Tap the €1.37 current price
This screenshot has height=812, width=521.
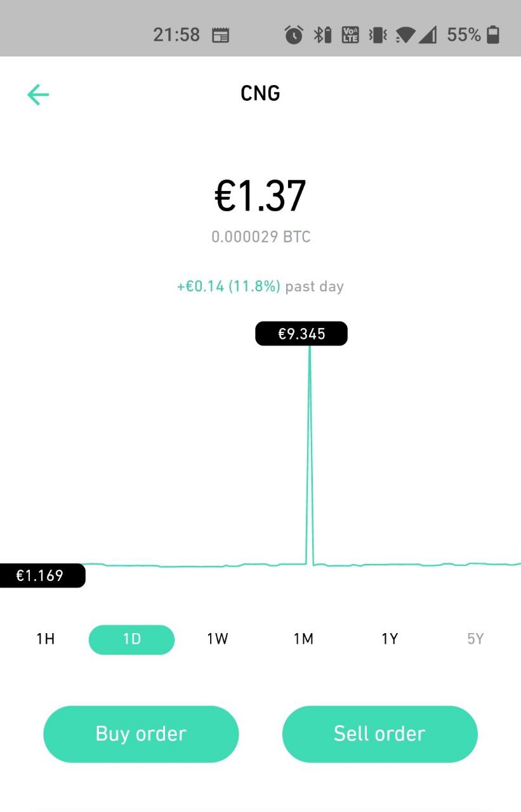[260, 196]
